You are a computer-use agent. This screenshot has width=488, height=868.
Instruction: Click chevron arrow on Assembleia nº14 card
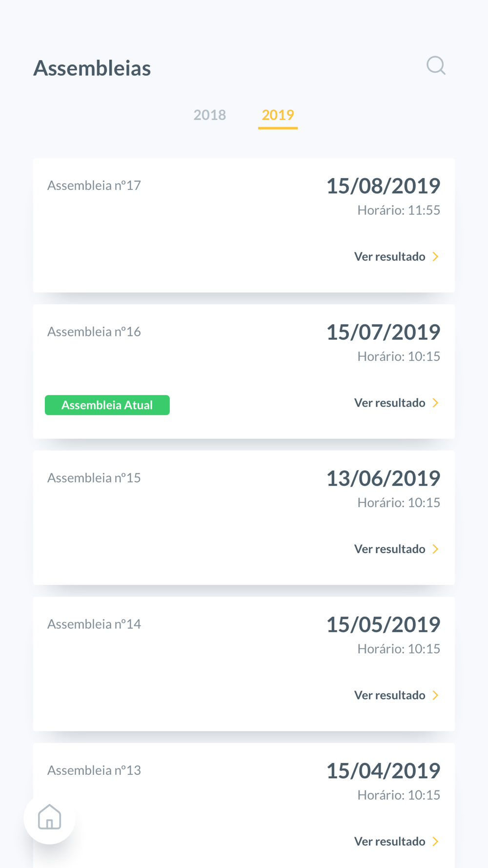436,695
